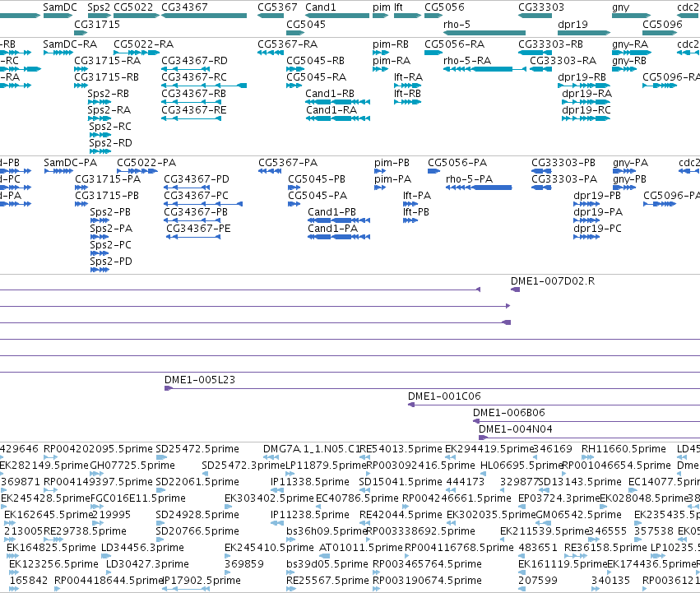Open protein pim-PA
The image size is (700, 593).
392,179
